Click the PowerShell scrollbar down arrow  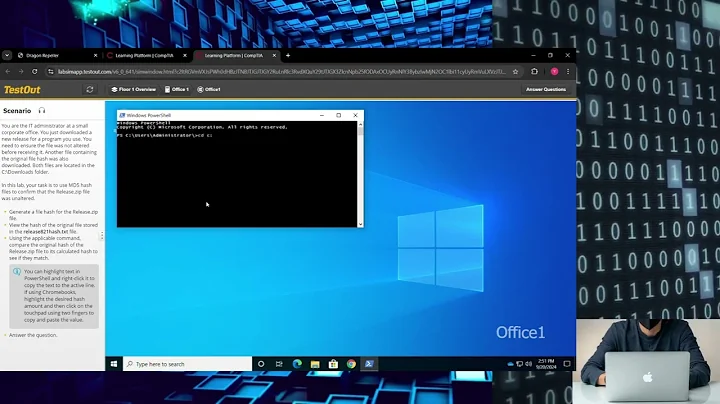click(360, 224)
